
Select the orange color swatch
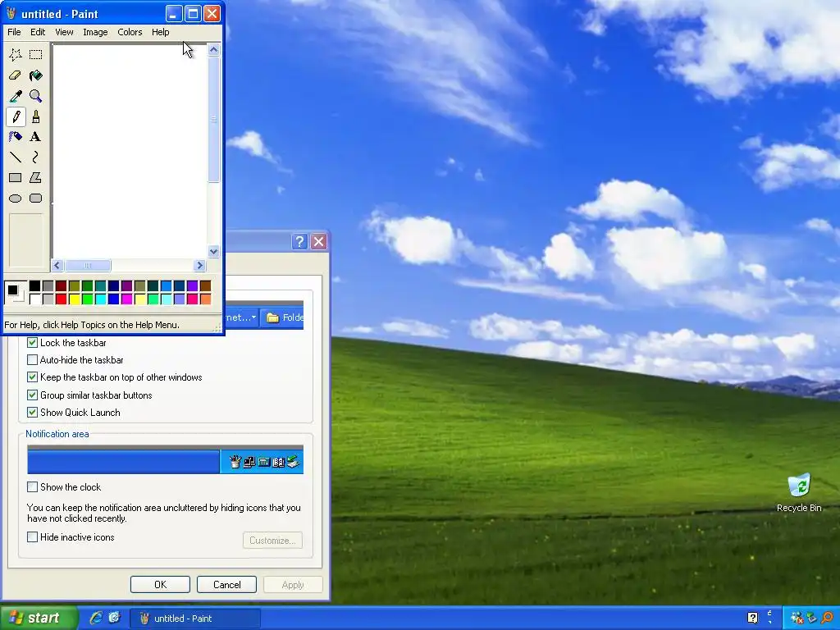[205, 299]
